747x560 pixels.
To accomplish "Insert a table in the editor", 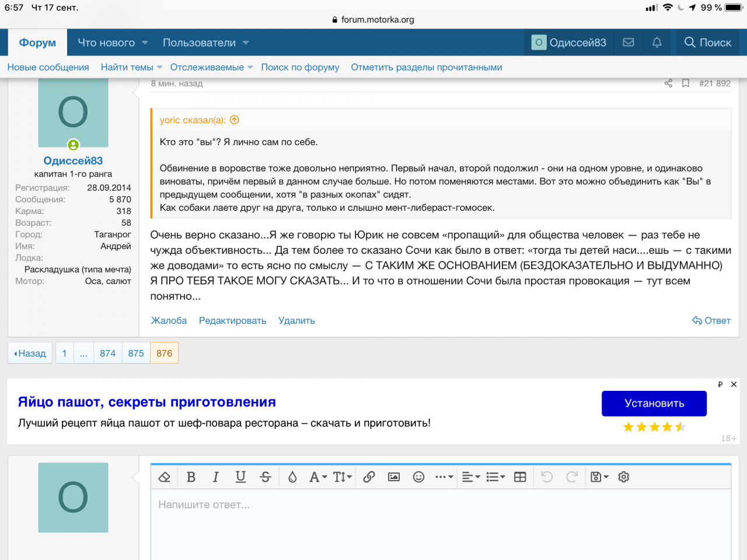I will point(520,477).
